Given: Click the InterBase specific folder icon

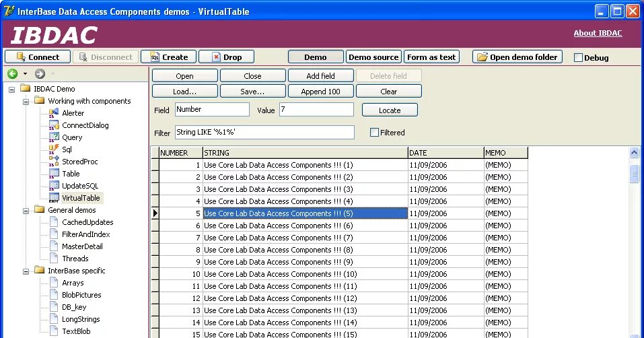Looking at the screenshot, I should click(40, 270).
